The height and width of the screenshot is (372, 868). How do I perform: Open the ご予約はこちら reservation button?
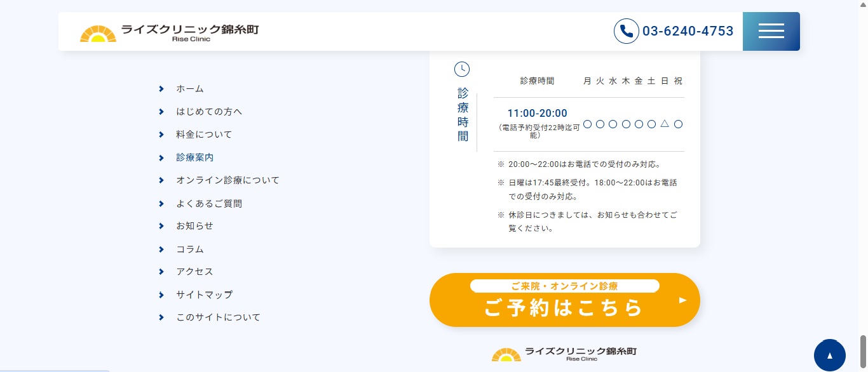click(564, 300)
